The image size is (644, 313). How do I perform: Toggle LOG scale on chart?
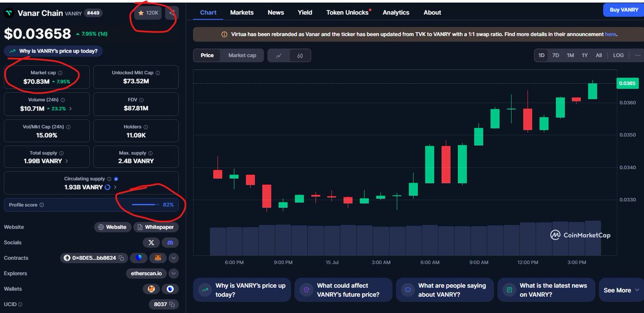[x=619, y=55]
